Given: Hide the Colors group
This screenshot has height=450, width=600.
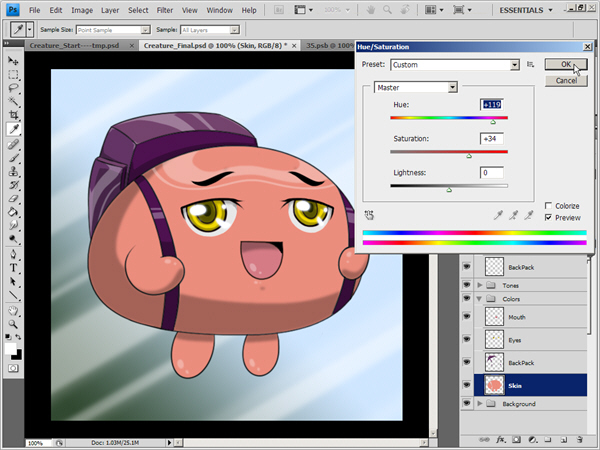Looking at the screenshot, I should [x=466, y=298].
